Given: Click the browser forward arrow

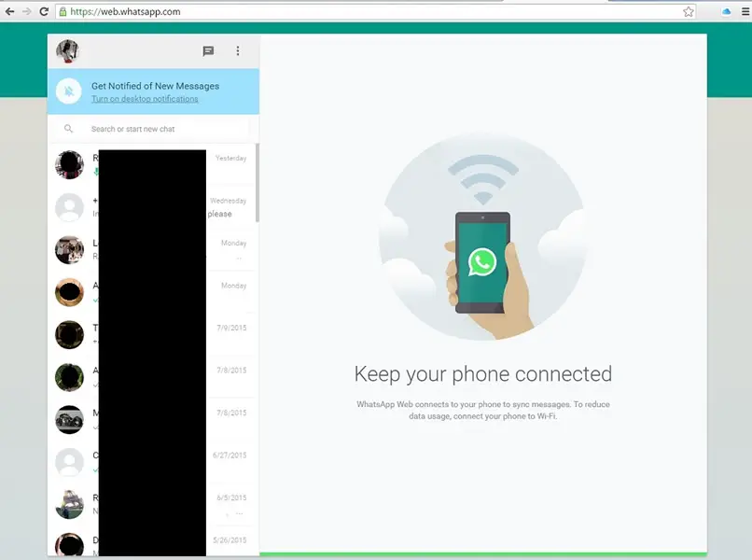Looking at the screenshot, I should click(27, 11).
